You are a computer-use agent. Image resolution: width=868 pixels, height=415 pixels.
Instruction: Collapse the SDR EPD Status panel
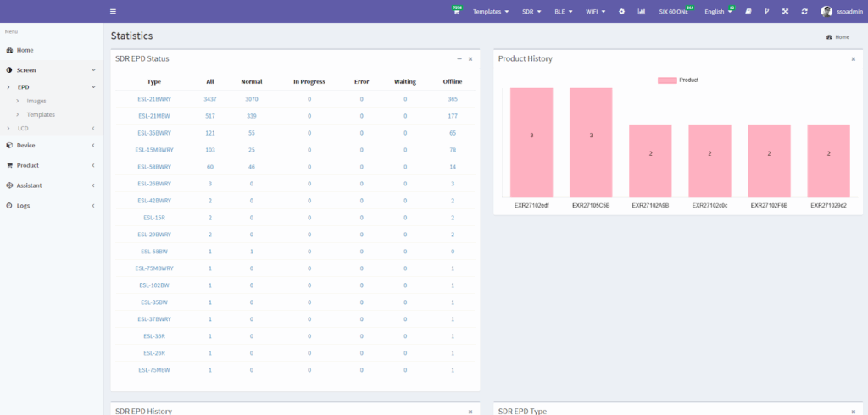click(x=459, y=58)
